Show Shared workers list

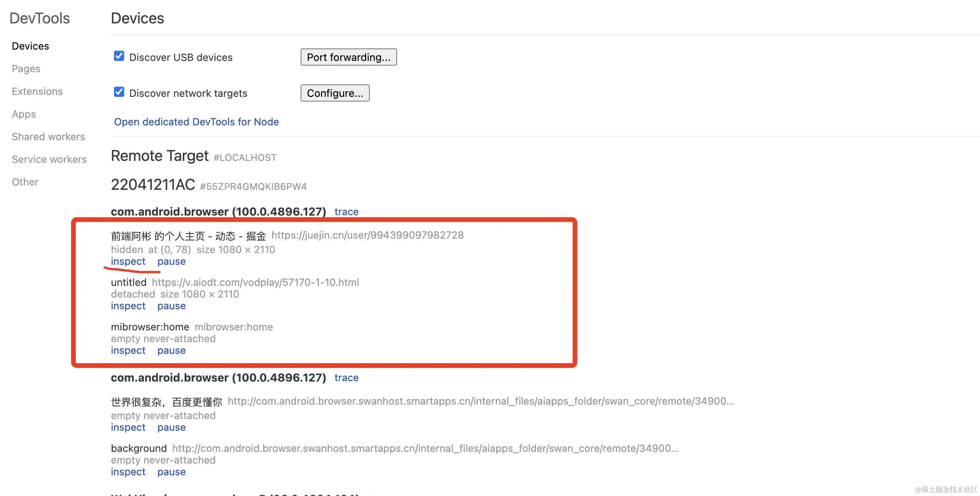coord(48,137)
